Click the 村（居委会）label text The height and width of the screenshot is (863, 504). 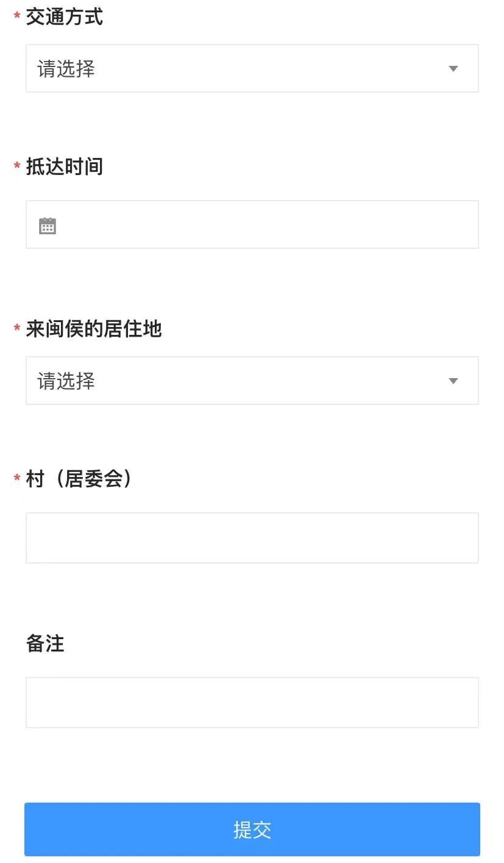[79, 479]
